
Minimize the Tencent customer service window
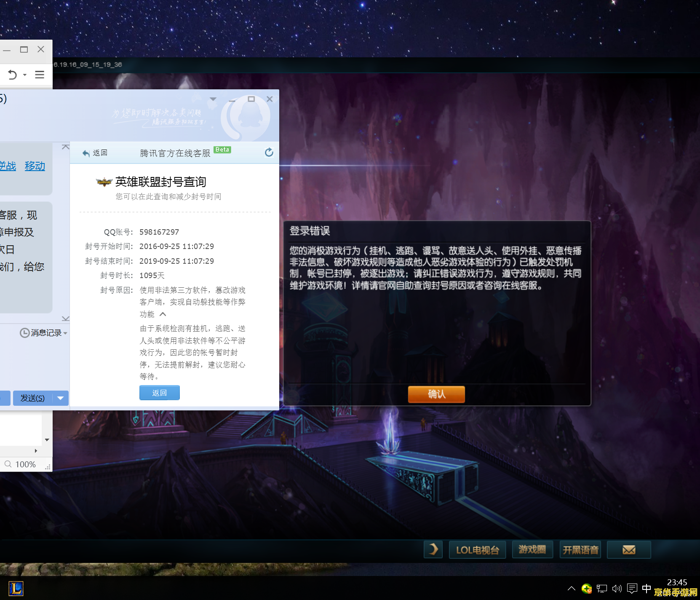point(232,100)
